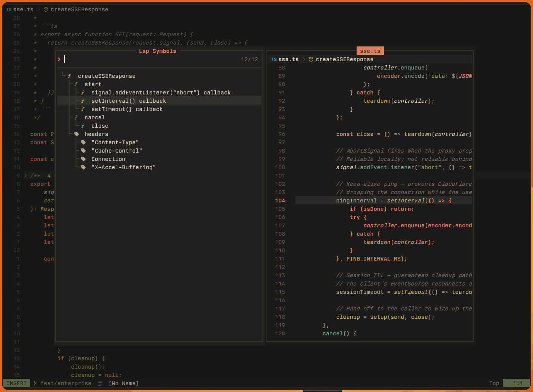The image size is (533, 392).
Task: Choose the setInterval() callback symbol
Action: pos(129,101)
